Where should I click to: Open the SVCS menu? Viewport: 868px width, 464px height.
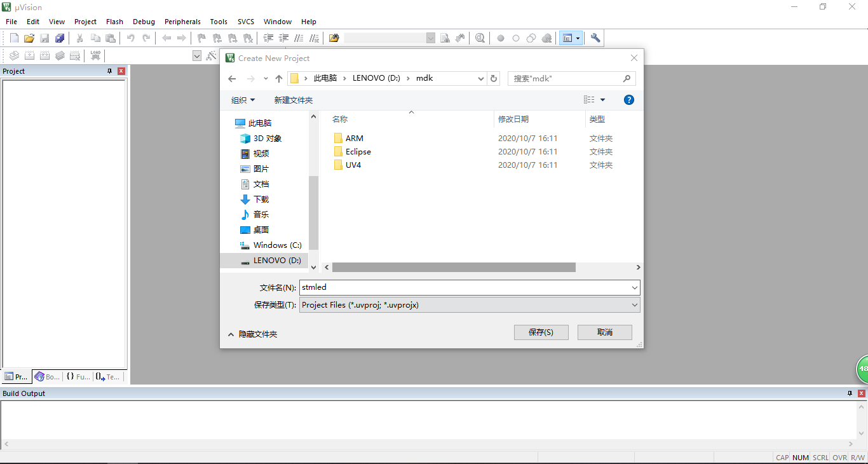pos(245,22)
